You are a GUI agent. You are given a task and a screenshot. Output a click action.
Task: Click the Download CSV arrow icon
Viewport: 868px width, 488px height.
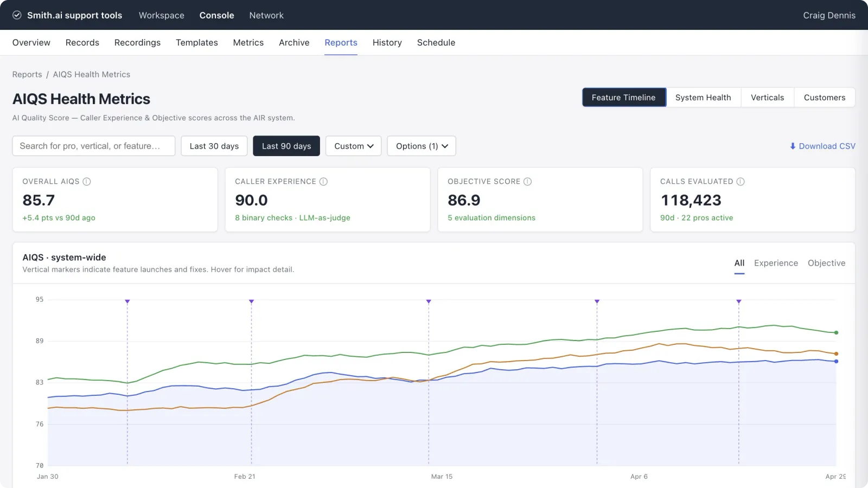tap(793, 146)
